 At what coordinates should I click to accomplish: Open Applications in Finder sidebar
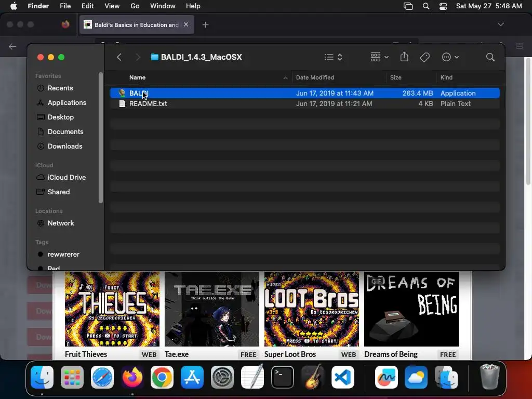(67, 103)
